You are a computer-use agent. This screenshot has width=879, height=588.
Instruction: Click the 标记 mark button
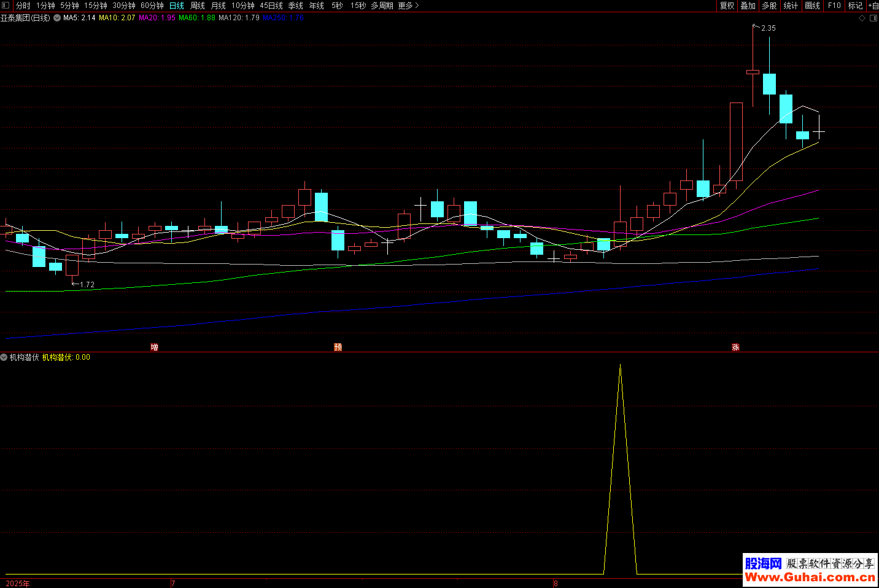click(856, 6)
